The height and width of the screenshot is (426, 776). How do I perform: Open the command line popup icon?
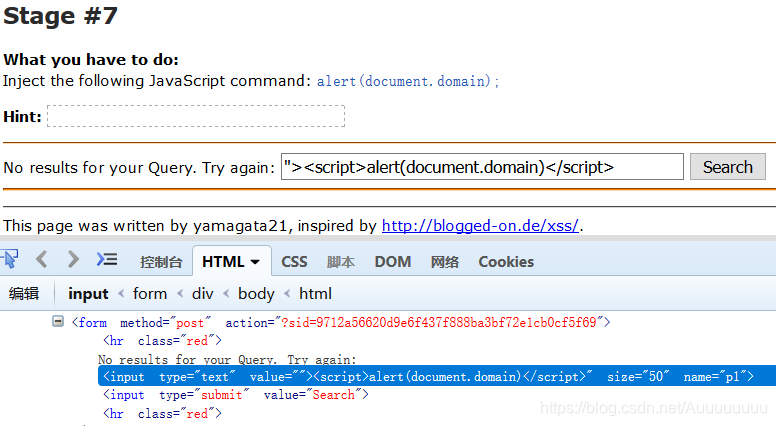click(x=107, y=259)
